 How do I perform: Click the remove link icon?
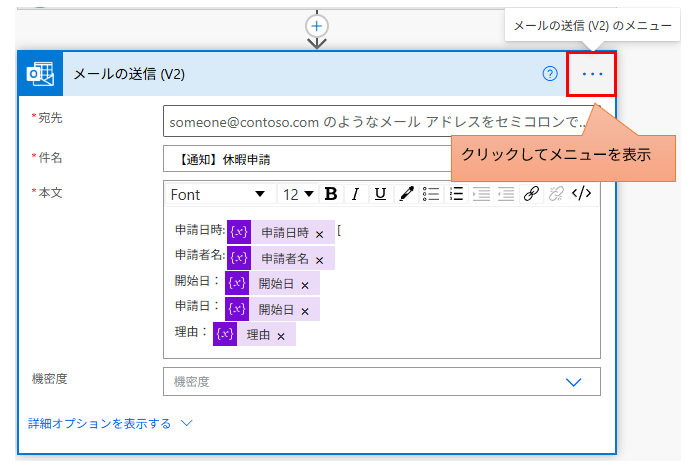pos(556,194)
